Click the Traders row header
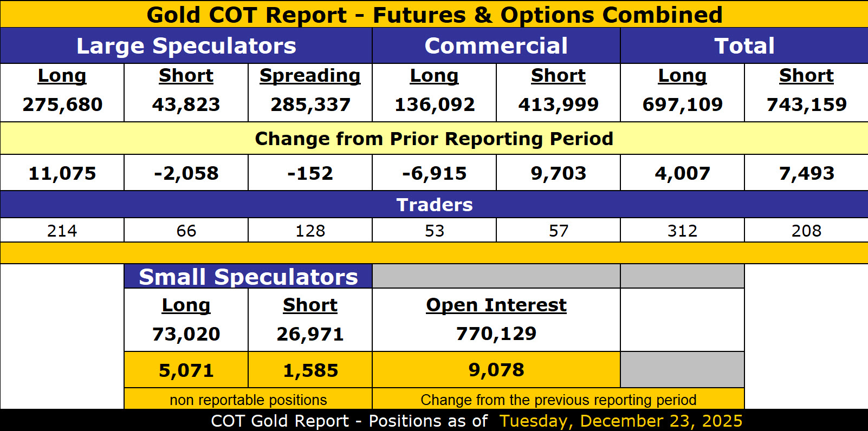This screenshot has height=431, width=868. pyautogui.click(x=434, y=205)
